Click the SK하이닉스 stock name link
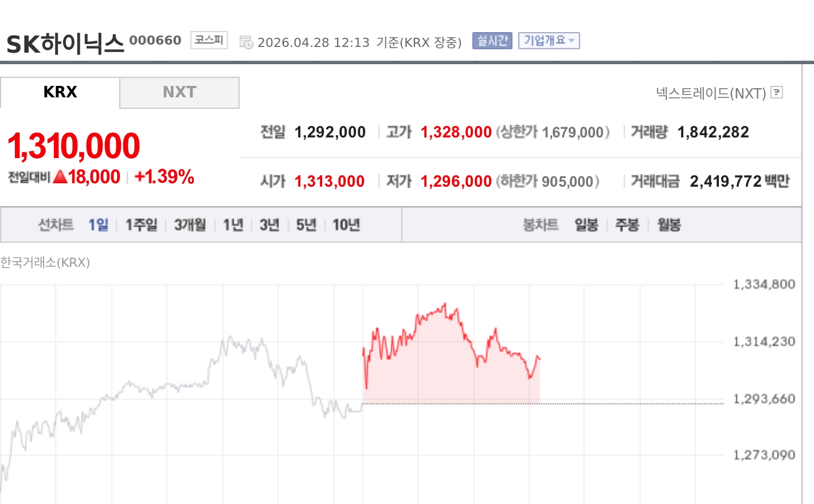Image resolution: width=814 pixels, height=504 pixels. pyautogui.click(x=65, y=41)
